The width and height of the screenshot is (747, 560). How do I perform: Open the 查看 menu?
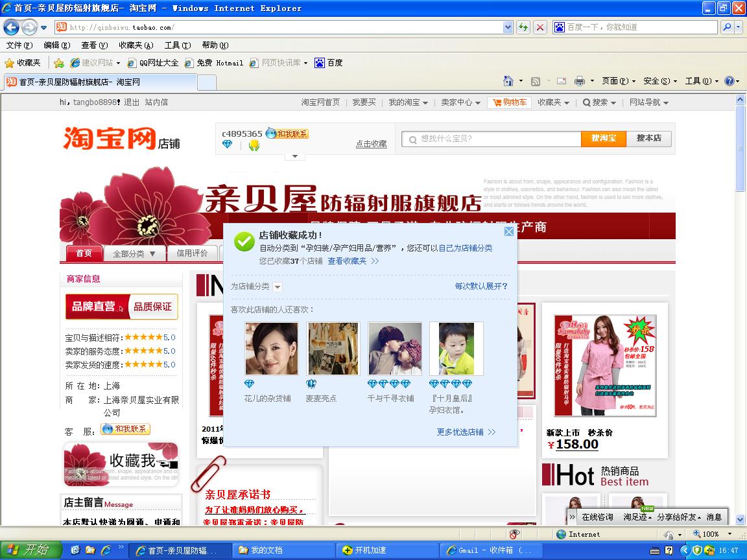point(94,45)
